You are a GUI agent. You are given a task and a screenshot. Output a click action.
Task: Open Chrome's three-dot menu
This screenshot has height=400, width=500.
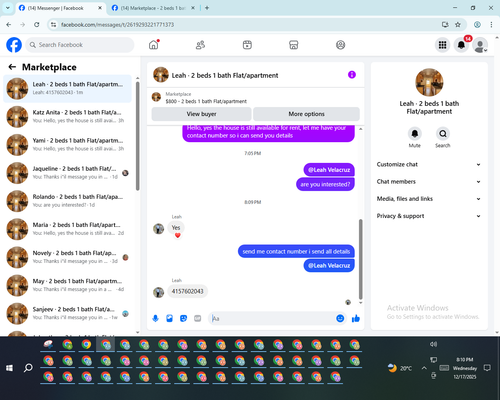(x=491, y=24)
